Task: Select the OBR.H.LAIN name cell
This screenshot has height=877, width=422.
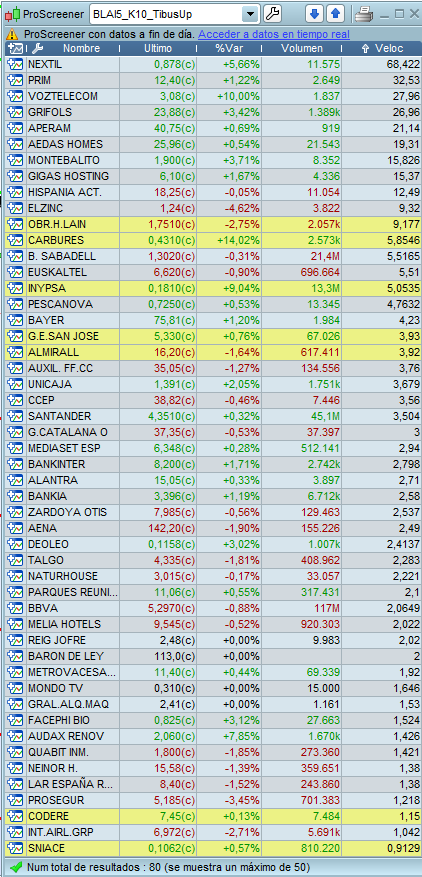Action: (x=73, y=225)
